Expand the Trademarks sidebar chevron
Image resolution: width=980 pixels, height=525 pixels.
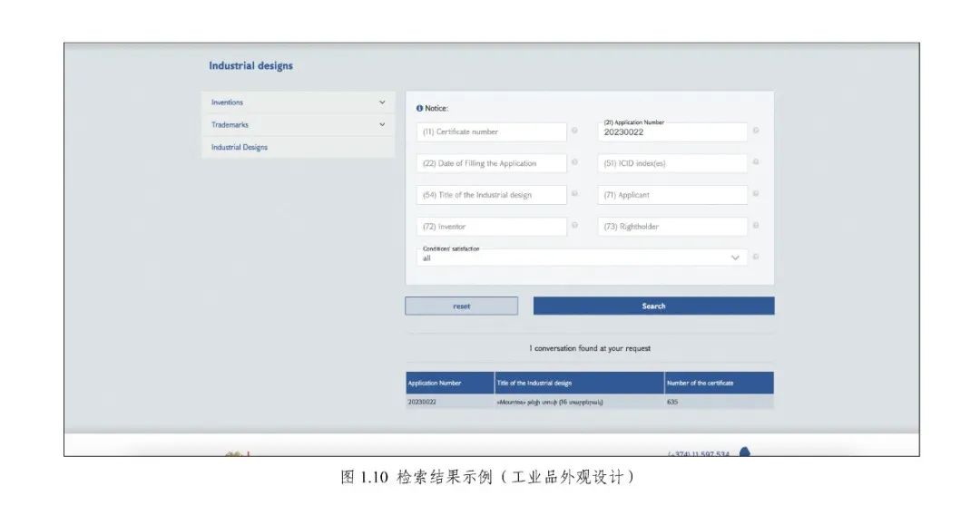point(382,125)
